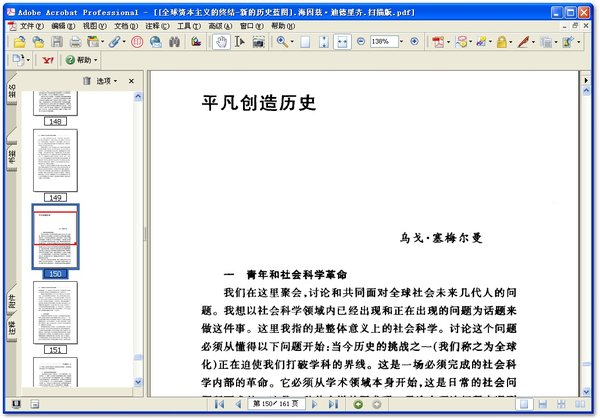Open the 文档 (Document) menu
Viewport: 600px width, 420px height.
tap(126, 26)
